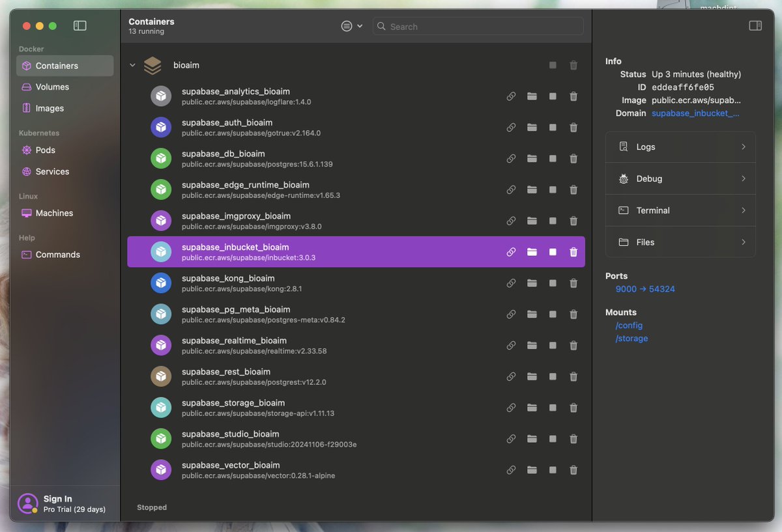Image resolution: width=782 pixels, height=532 pixels.
Task: Select supabase_analytics_bioaim row
Action: click(356, 96)
